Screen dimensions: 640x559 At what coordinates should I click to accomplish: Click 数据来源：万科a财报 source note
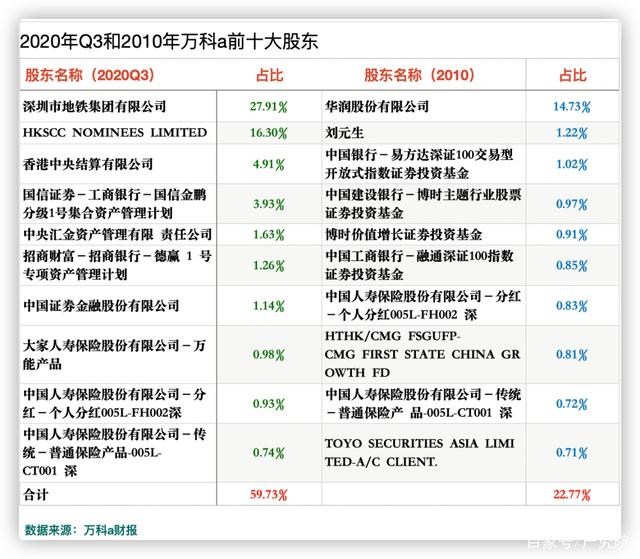click(81, 530)
